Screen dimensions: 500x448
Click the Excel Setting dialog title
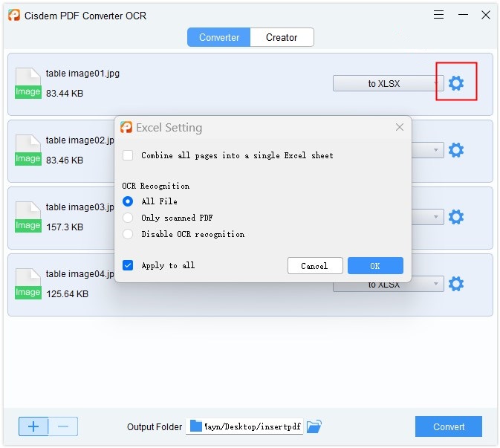(x=169, y=128)
